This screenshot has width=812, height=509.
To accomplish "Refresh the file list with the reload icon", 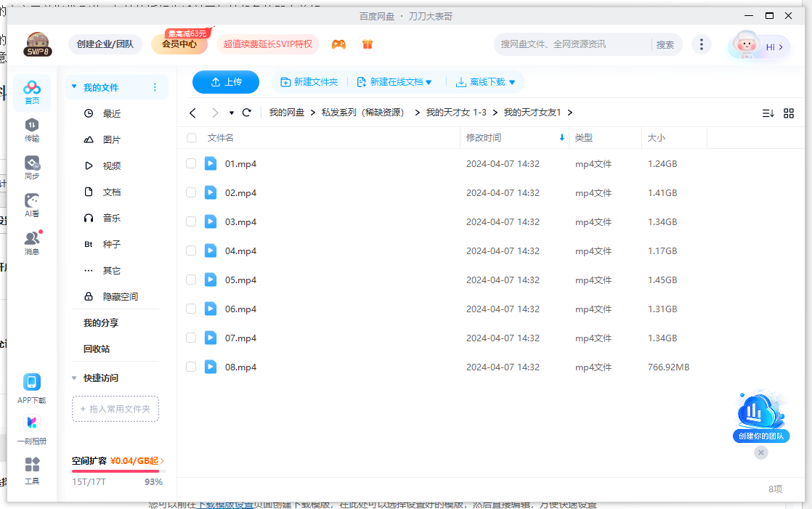I will 246,113.
